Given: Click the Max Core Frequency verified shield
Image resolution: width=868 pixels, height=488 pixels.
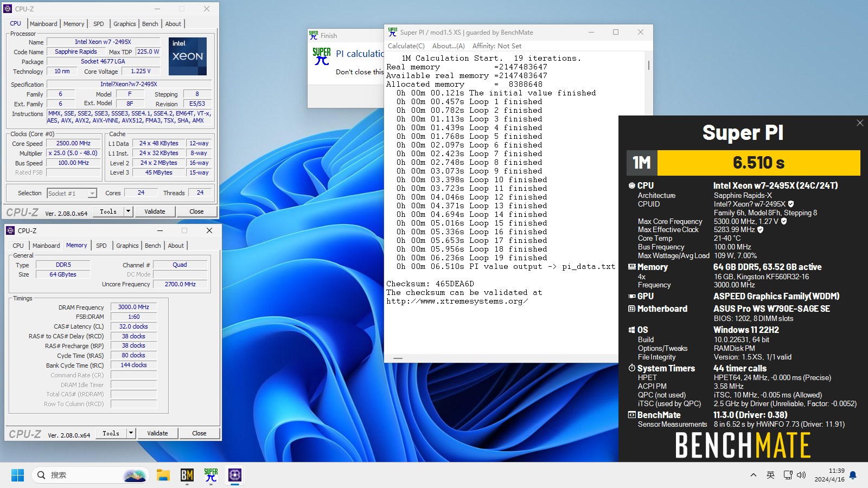Looking at the screenshot, I should click(784, 221).
